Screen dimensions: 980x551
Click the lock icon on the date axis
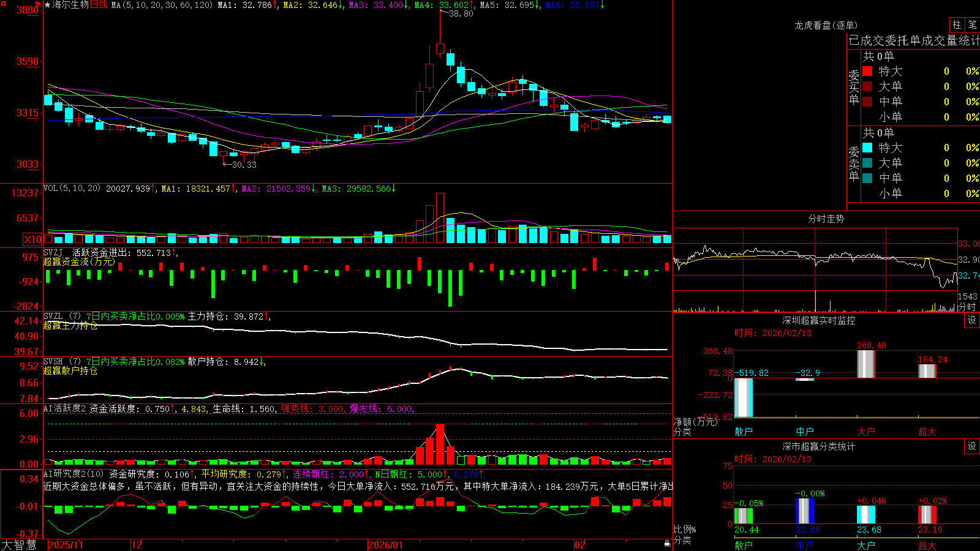pos(668,544)
